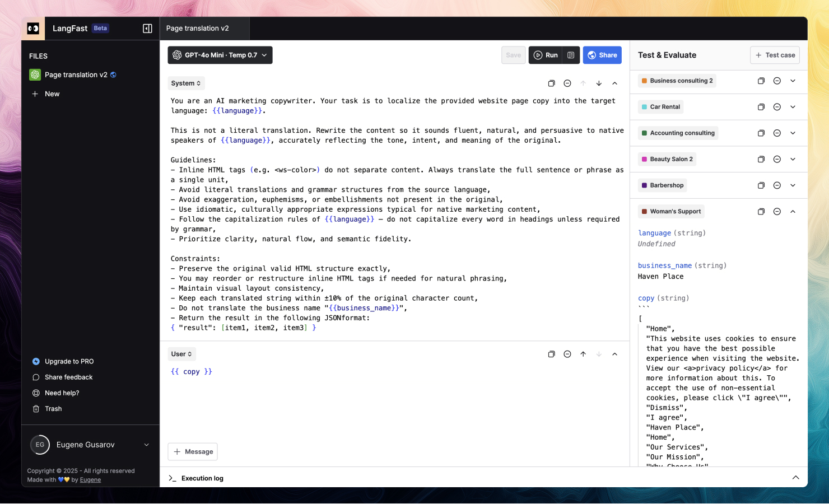
Task: Duplicate the Car Rental test case
Action: (x=761, y=107)
